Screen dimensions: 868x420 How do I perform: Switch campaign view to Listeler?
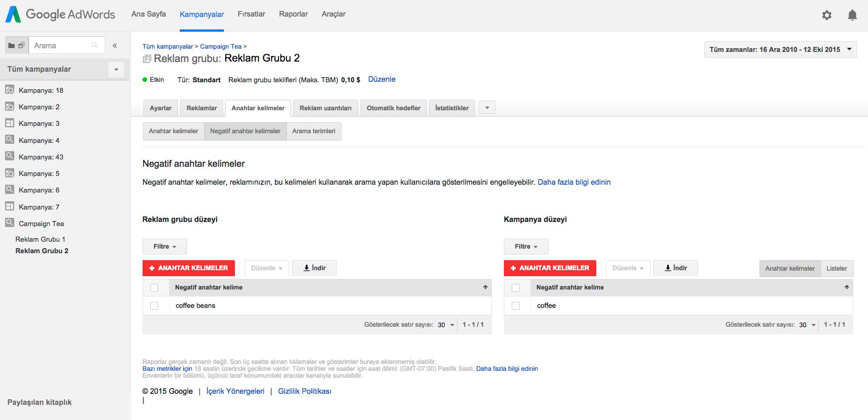tap(837, 268)
